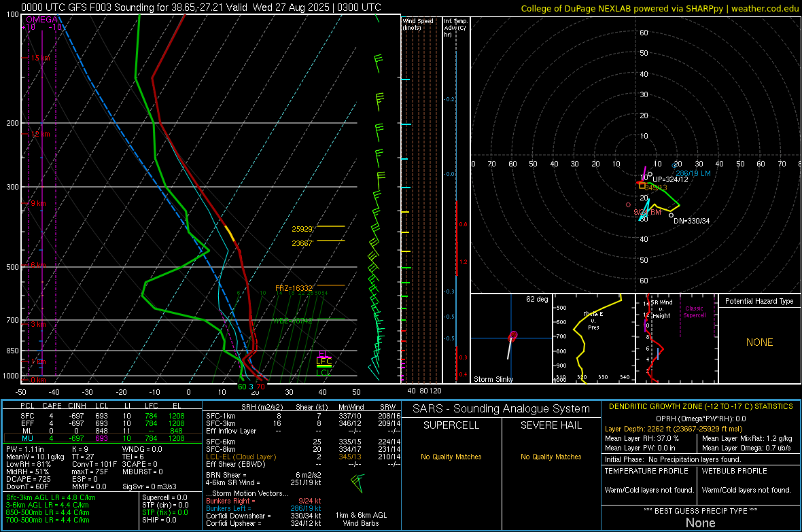Click the best guess precip type None
The image size is (802, 532).
[x=700, y=522]
